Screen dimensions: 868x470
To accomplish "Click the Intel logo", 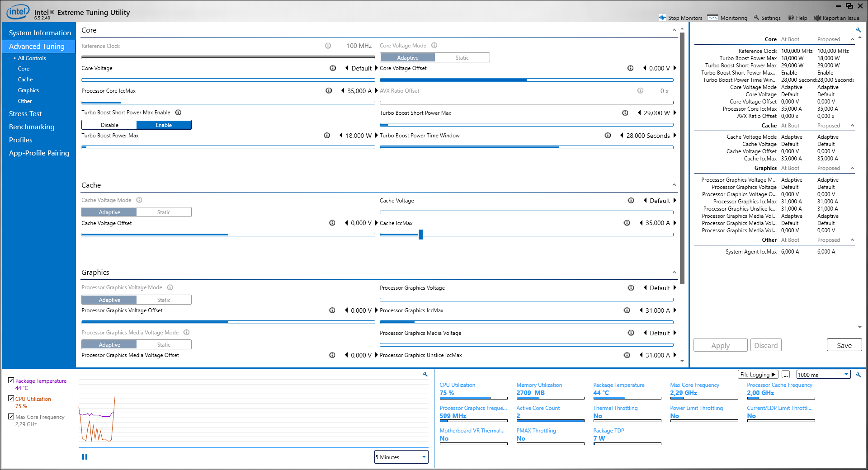I will point(18,12).
